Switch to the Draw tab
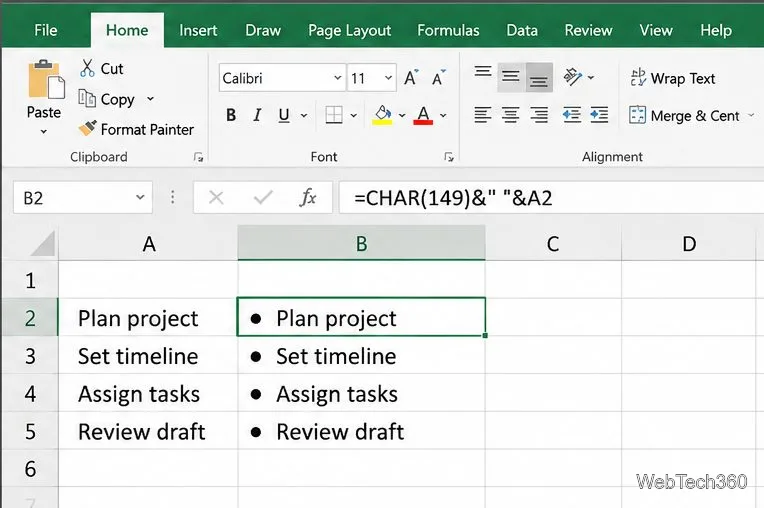 (x=263, y=30)
